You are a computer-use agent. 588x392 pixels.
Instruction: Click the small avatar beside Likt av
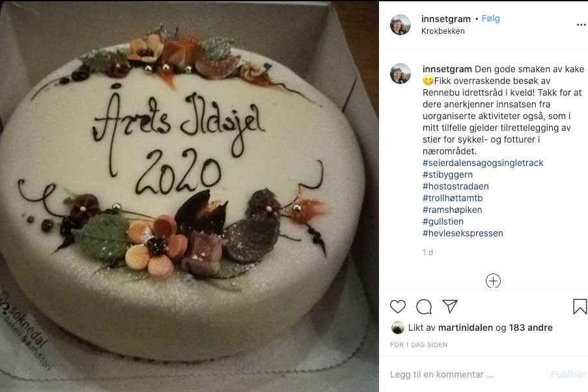(x=397, y=328)
